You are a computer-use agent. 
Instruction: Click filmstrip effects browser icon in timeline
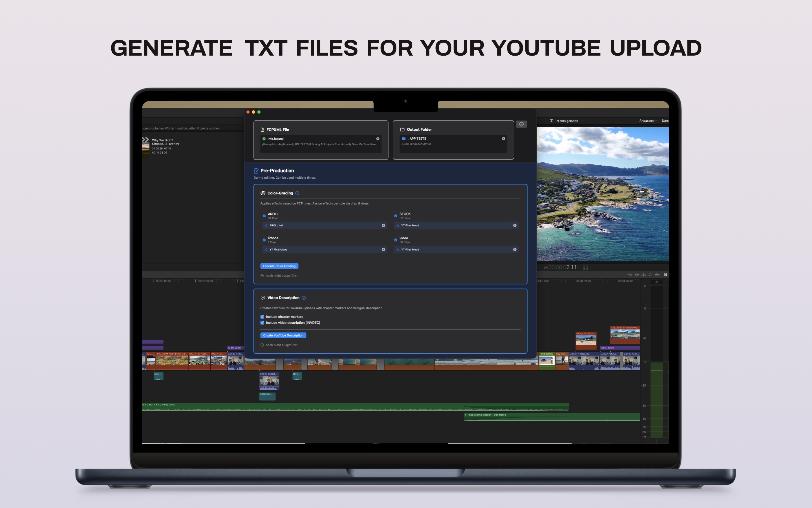[x=666, y=275]
